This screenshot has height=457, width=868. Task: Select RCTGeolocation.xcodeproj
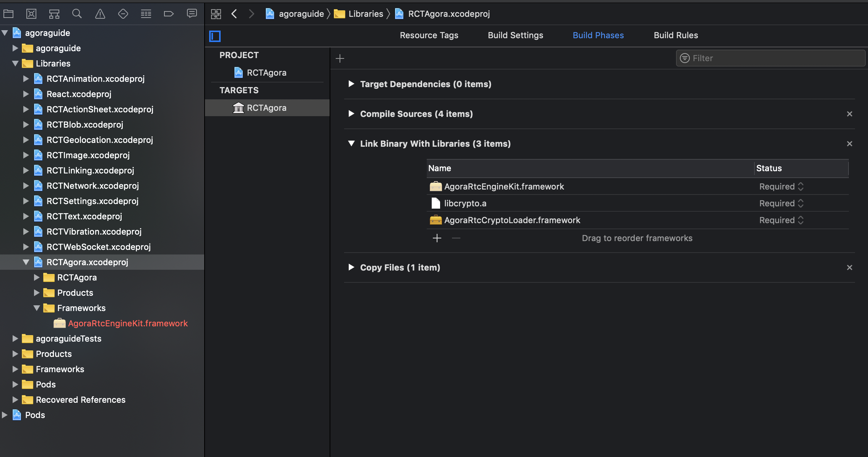(99, 140)
